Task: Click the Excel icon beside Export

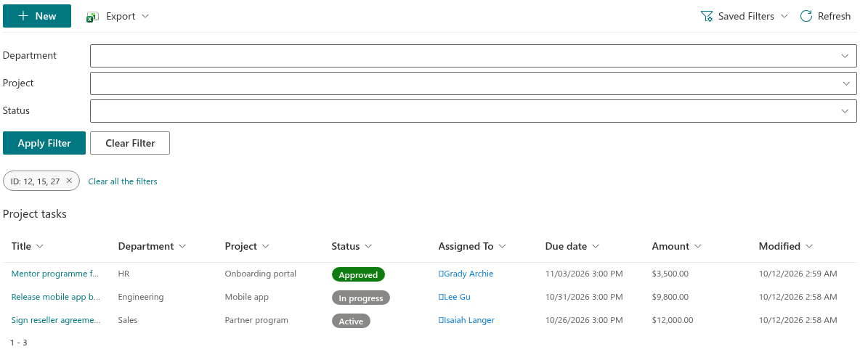Action: coord(92,17)
